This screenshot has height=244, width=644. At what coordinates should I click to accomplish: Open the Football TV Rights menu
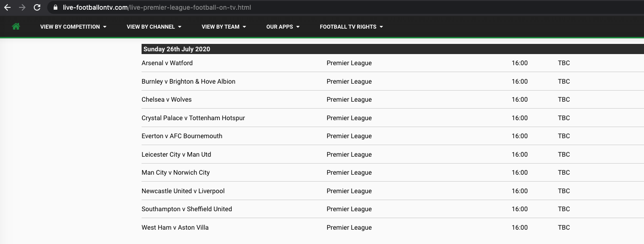pyautogui.click(x=351, y=27)
